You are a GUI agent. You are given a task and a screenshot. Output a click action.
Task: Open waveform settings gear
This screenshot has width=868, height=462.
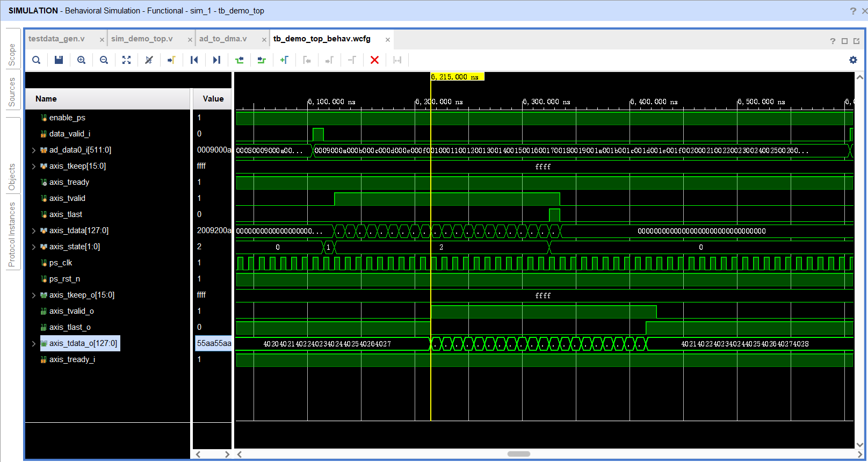(853, 60)
